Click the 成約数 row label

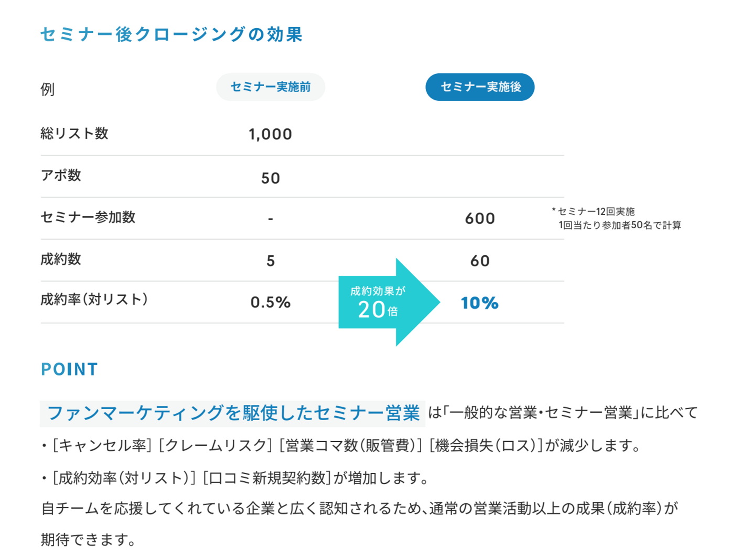click(x=61, y=260)
